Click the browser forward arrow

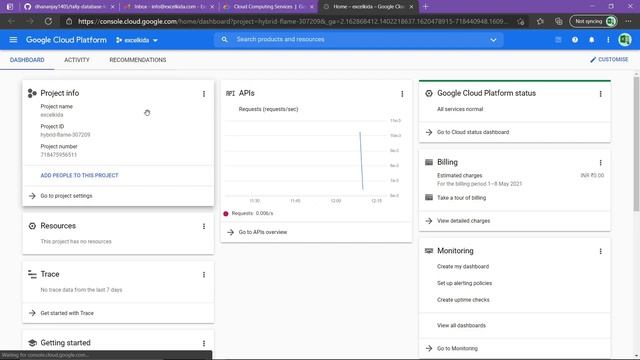(30, 21)
